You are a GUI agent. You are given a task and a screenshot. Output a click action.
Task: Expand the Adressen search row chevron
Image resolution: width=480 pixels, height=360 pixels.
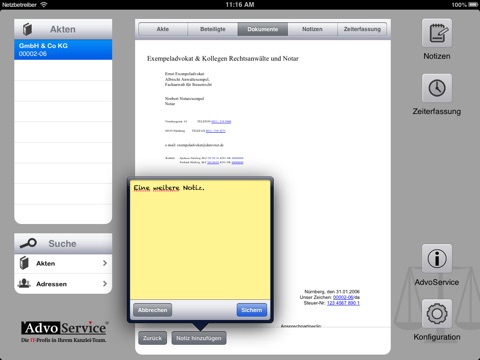click(105, 284)
